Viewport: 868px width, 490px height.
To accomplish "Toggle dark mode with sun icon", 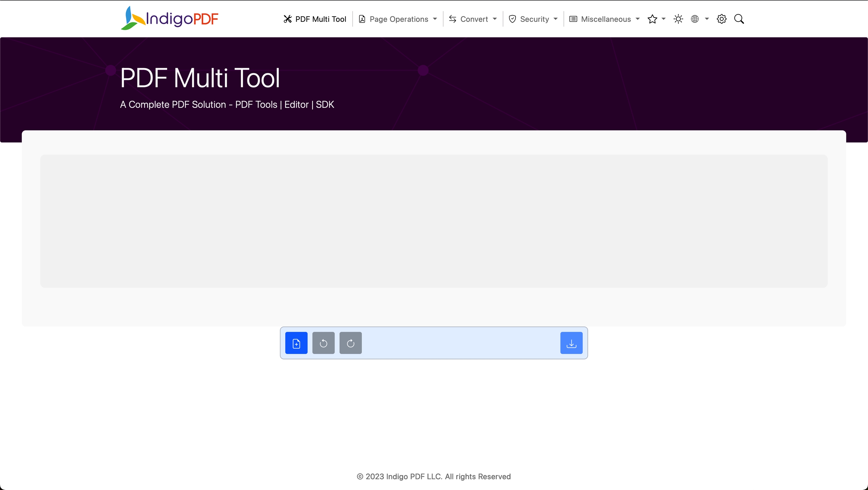I will coord(678,19).
